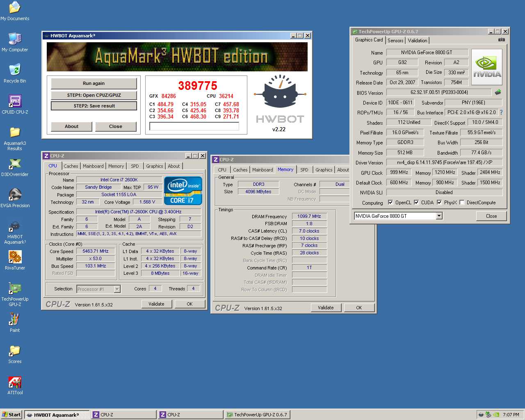525x420 pixels.
Task: Click the NVIDIA logo in GPU-Z
Action: (x=487, y=67)
